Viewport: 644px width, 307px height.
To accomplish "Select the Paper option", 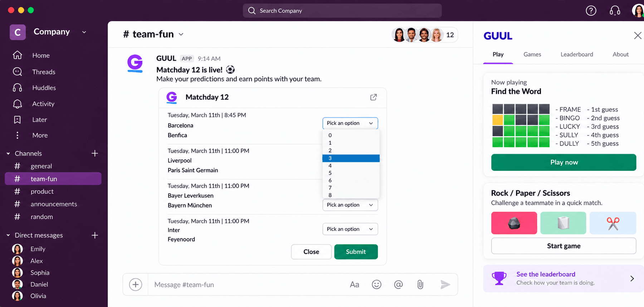I will tap(563, 223).
